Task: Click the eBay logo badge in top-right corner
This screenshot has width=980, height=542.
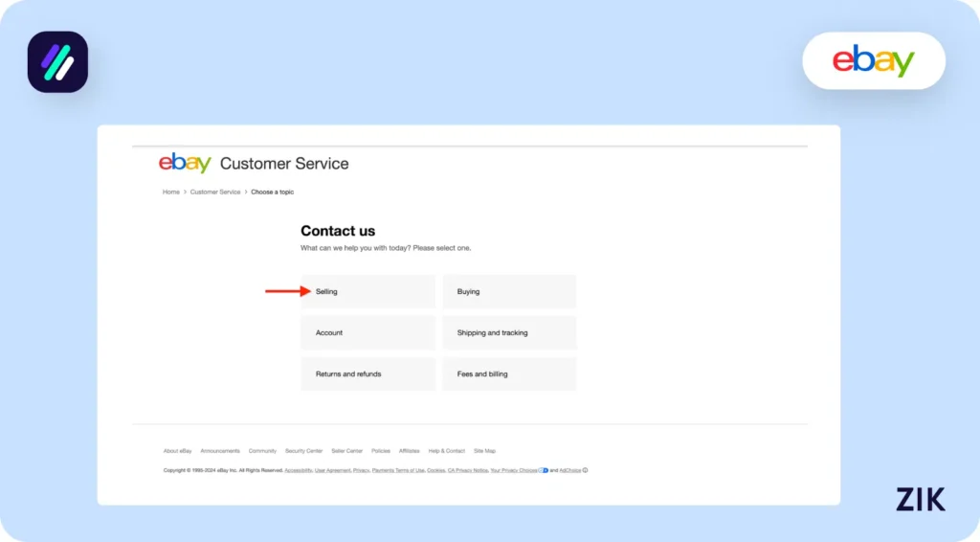Action: coord(874,60)
